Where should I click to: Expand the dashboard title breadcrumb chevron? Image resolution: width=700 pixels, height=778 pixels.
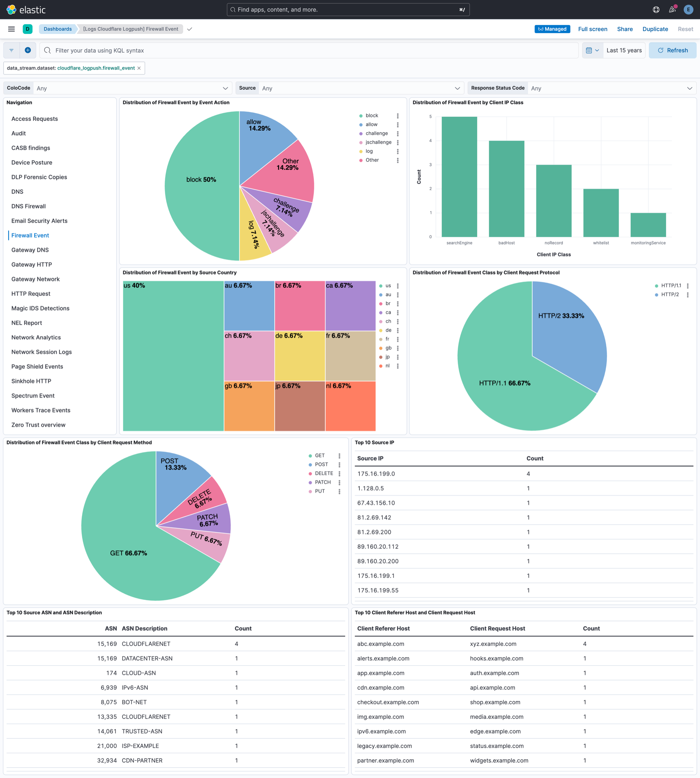pyautogui.click(x=190, y=29)
